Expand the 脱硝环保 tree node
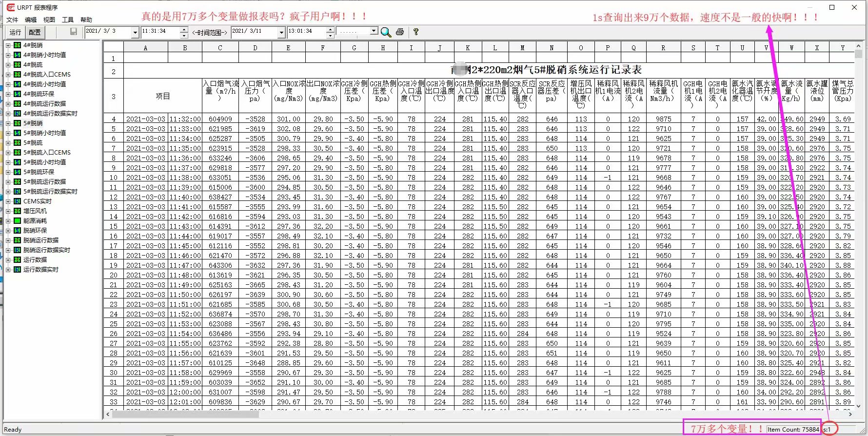 tap(8, 230)
